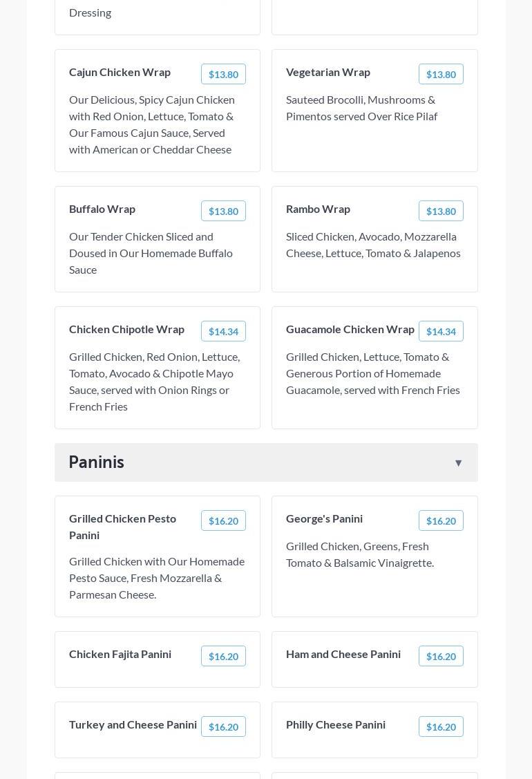The width and height of the screenshot is (532, 779).
Task: Select the Guacamole Chicken Wrap price button
Action: click(x=441, y=332)
